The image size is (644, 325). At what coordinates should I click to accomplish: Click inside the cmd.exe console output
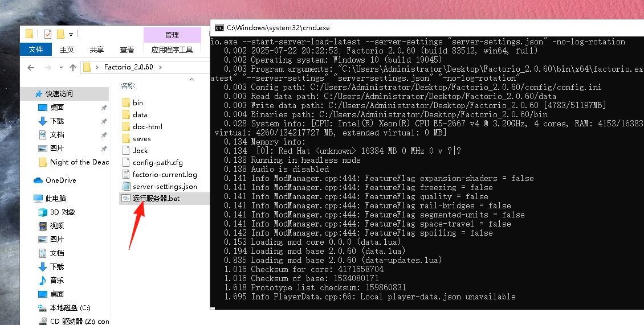(x=427, y=172)
